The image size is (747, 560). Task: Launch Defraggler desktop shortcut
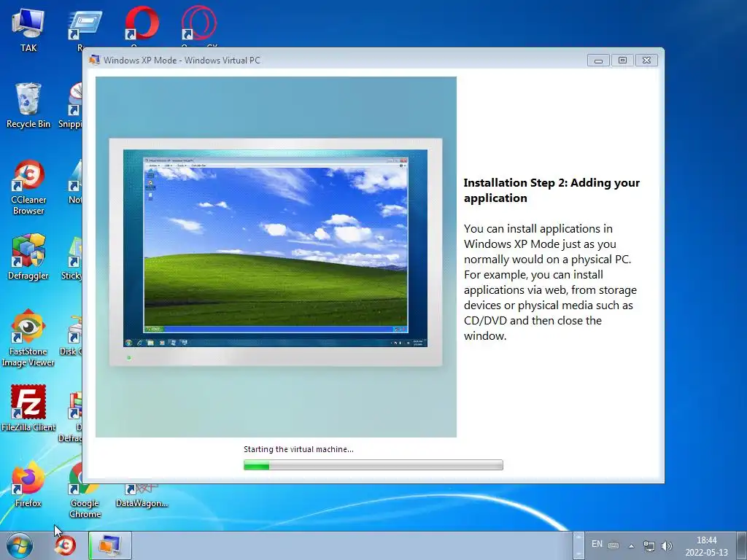pyautogui.click(x=28, y=257)
